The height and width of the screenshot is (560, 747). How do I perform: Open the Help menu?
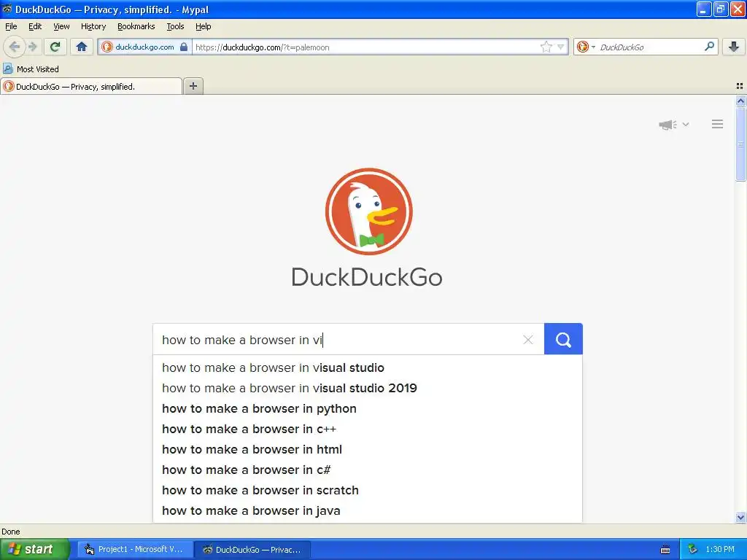204,26
